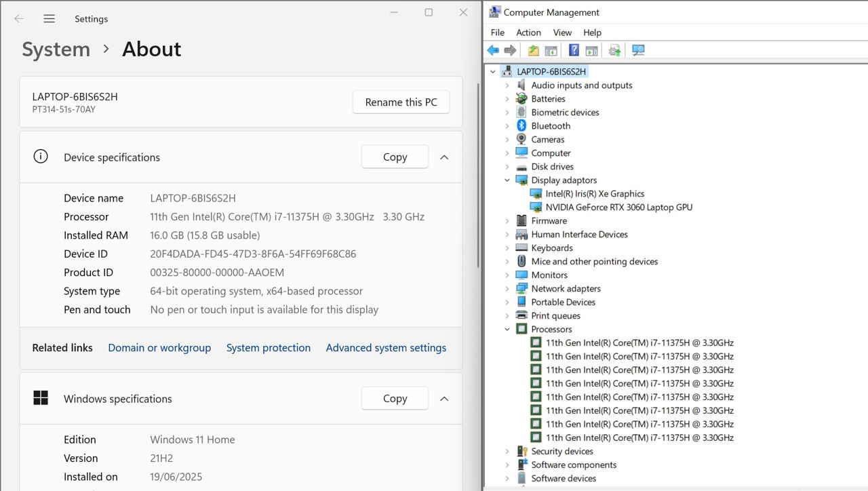Image resolution: width=868 pixels, height=491 pixels.
Task: Click Show/Hide Console Tree toolbar icon
Action: (x=551, y=50)
